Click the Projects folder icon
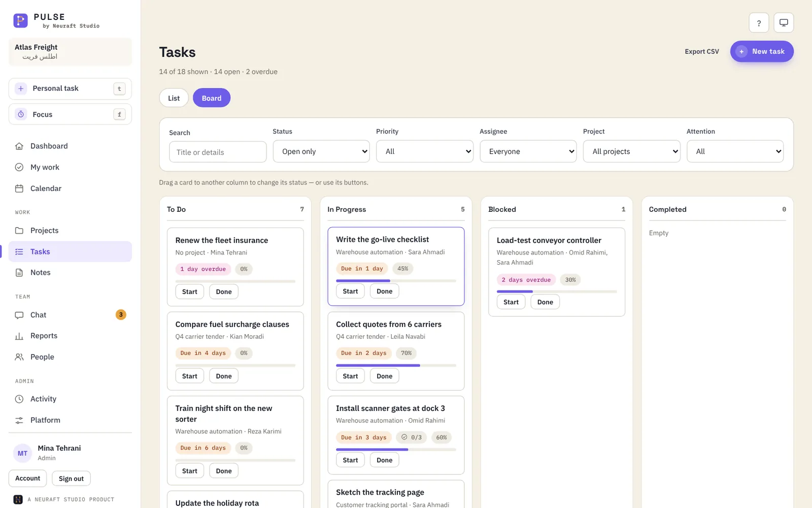The image size is (812, 508). pyautogui.click(x=19, y=231)
